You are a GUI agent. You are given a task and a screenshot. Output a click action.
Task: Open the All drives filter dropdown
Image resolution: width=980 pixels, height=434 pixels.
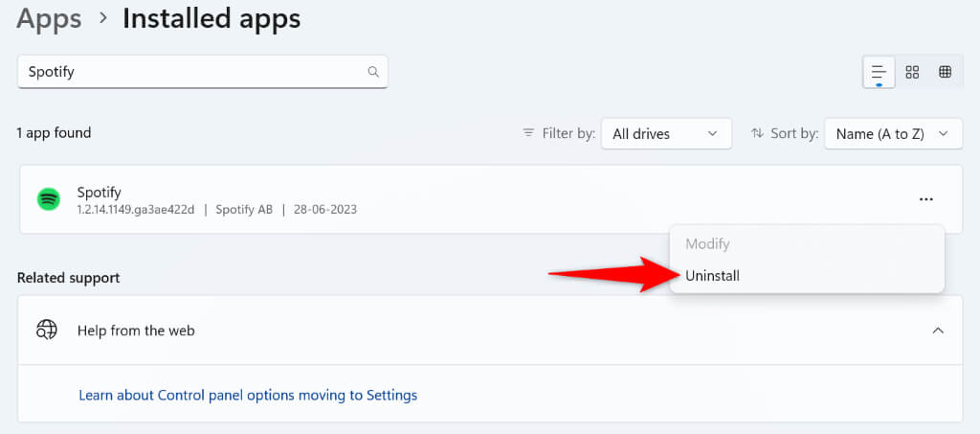[665, 134]
